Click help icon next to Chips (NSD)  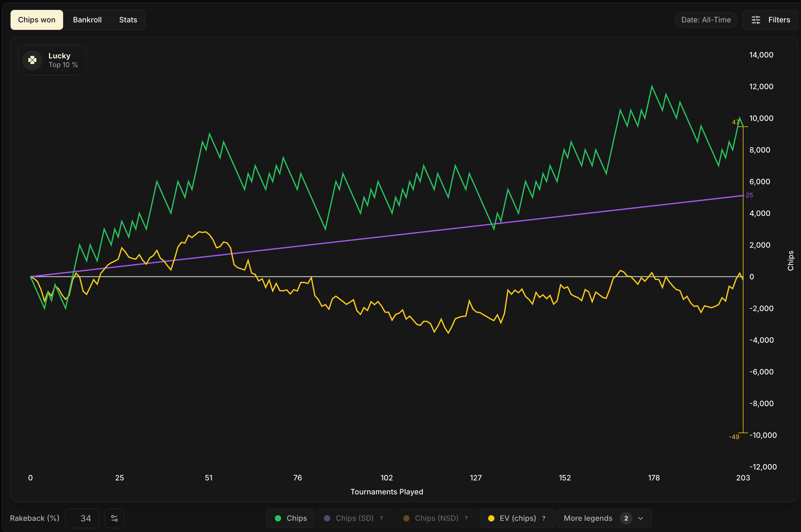pyautogui.click(x=466, y=518)
